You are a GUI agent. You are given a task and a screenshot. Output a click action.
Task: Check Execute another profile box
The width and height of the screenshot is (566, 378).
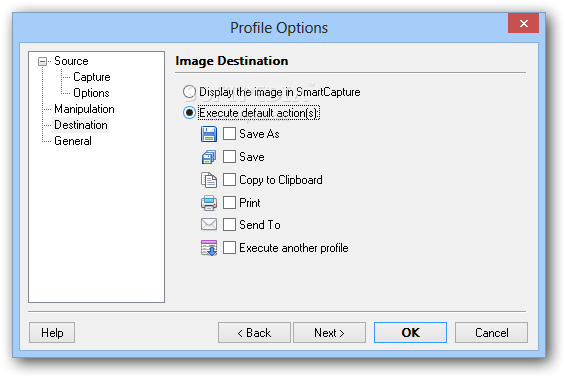point(229,248)
